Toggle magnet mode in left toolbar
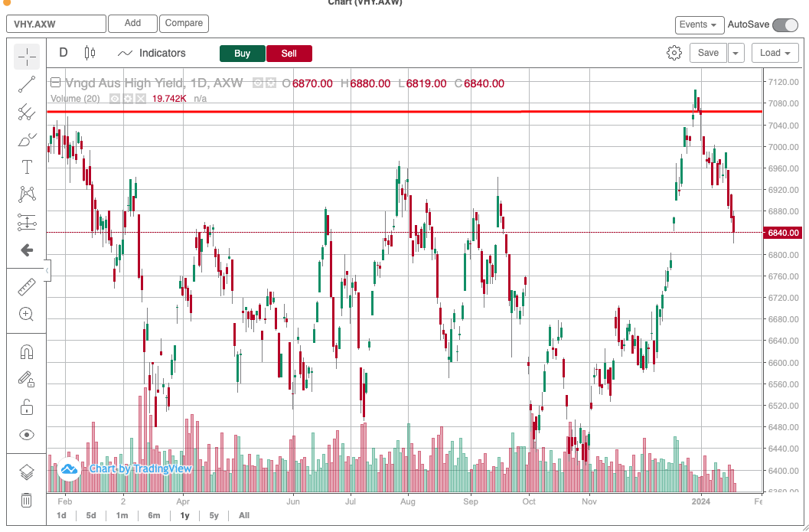The width and height of the screenshot is (809, 532). click(26, 352)
